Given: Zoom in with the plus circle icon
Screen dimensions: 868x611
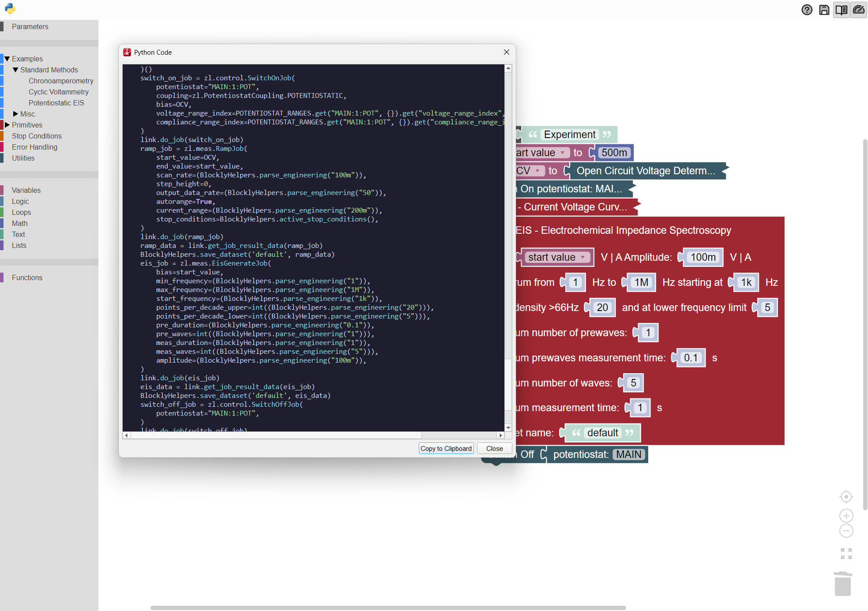Looking at the screenshot, I should click(x=846, y=516).
